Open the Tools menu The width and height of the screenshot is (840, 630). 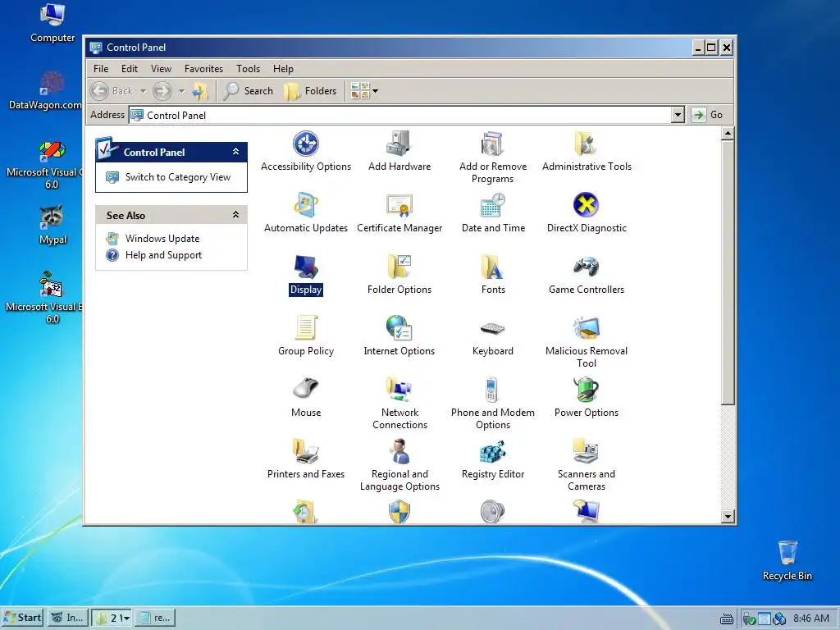248,69
